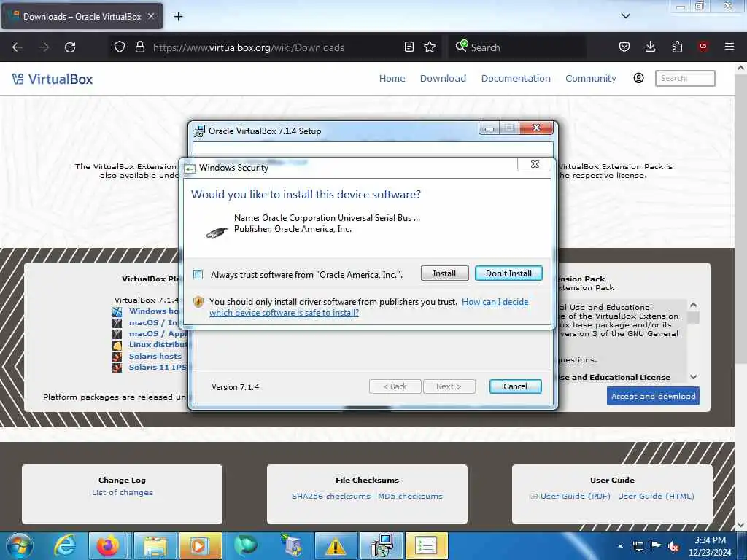747x560 pixels.
Task: Click the VirtualBox logo
Action: point(53,79)
